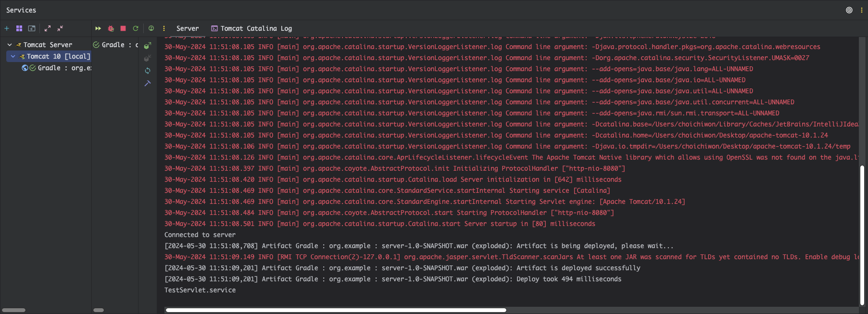Click log line with -Dcatalina.home argument

(496, 135)
